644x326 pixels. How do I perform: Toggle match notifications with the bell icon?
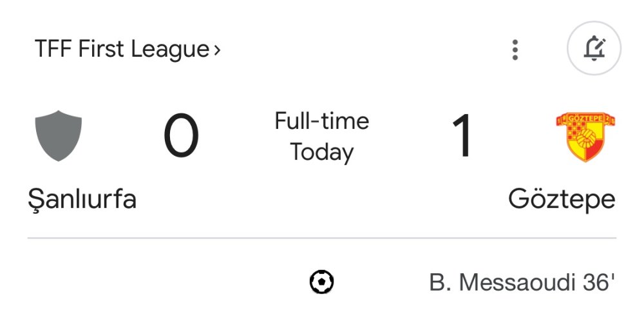[594, 50]
